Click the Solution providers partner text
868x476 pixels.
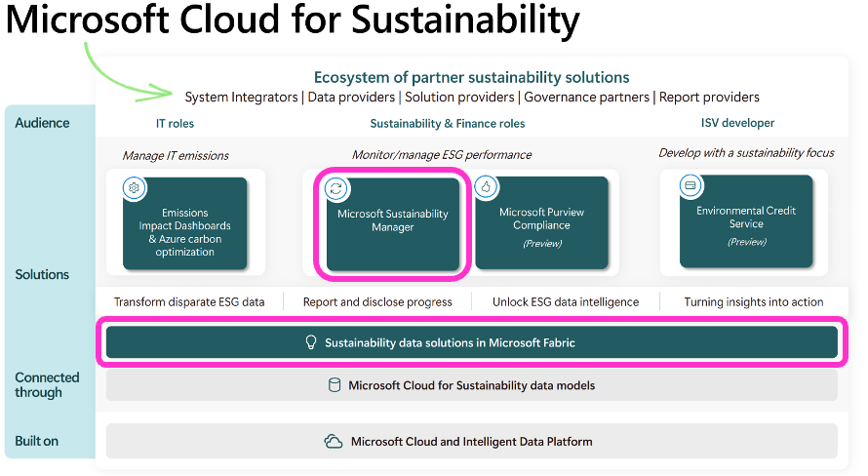[459, 98]
